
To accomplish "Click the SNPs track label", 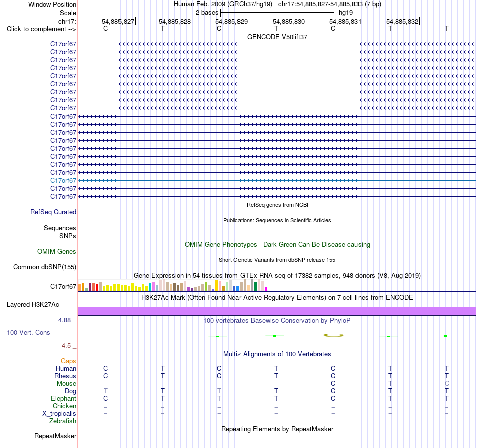I will tap(68, 236).
